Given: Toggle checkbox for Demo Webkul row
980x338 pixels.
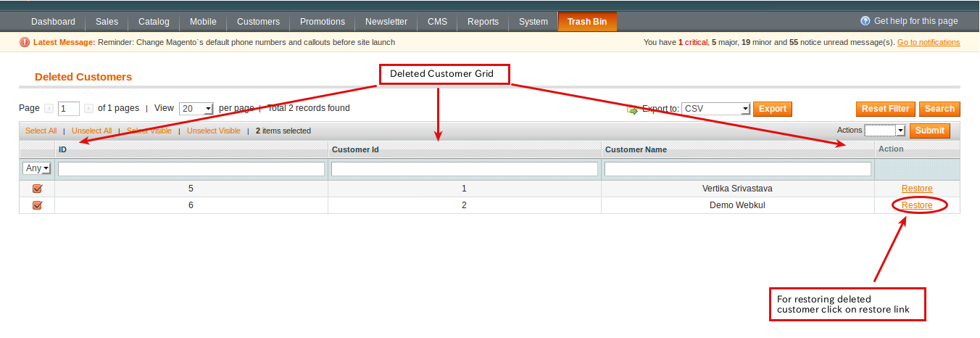Looking at the screenshot, I should 38,205.
